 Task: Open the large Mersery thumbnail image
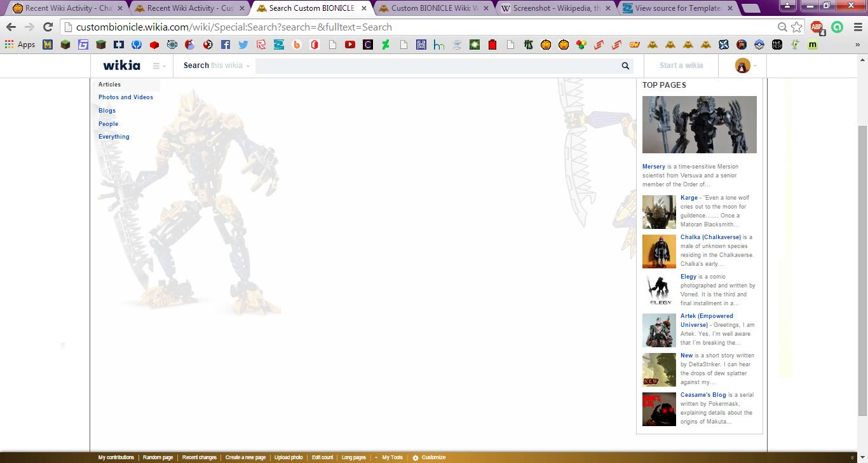[700, 125]
